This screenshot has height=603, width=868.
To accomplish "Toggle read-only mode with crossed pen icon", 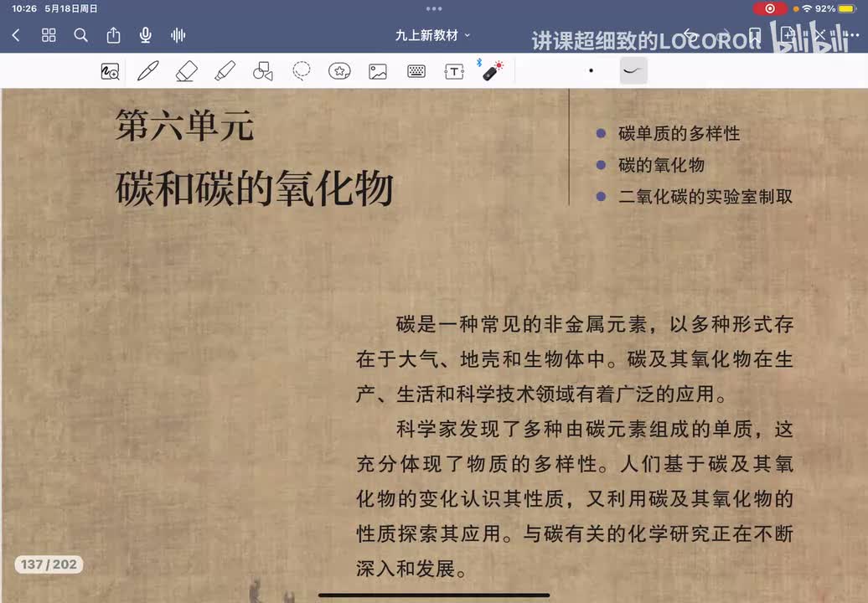I will click(820, 35).
